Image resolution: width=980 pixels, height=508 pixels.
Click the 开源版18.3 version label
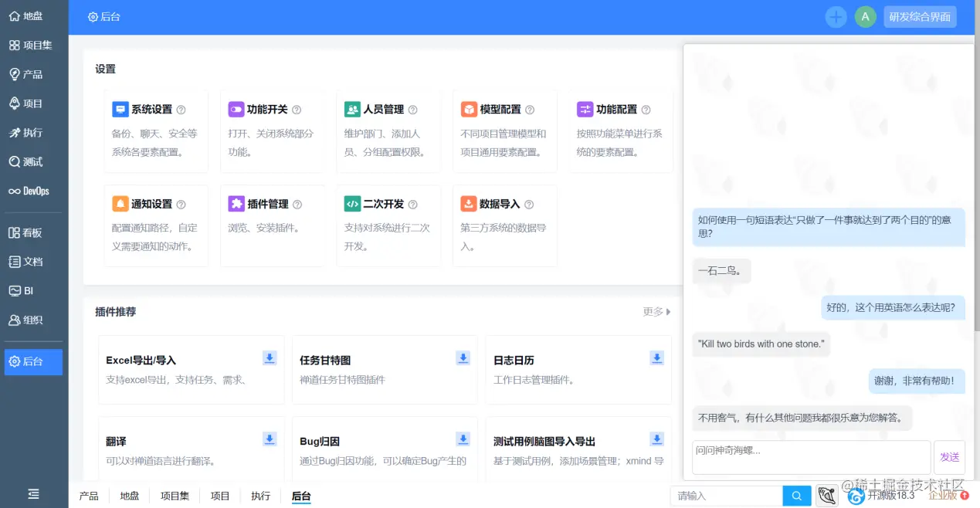click(890, 496)
